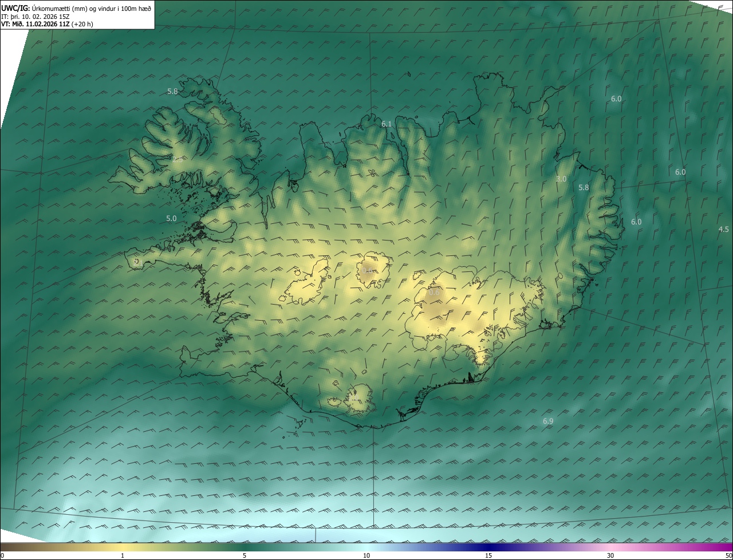Click the 6.9 value label over the sea
This screenshot has height=560, width=733.
(x=548, y=421)
